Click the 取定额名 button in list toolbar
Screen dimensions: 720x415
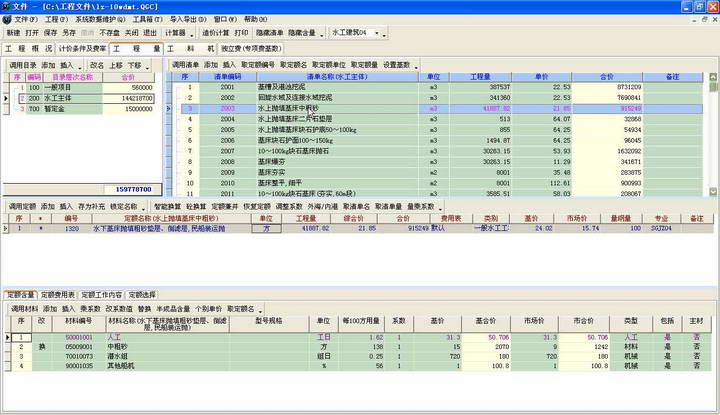tap(293, 65)
